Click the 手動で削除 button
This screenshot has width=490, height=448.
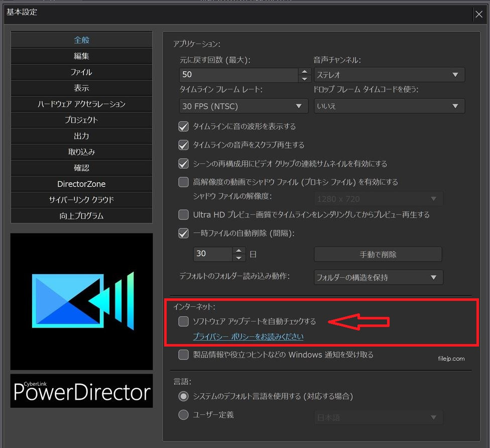(x=378, y=254)
